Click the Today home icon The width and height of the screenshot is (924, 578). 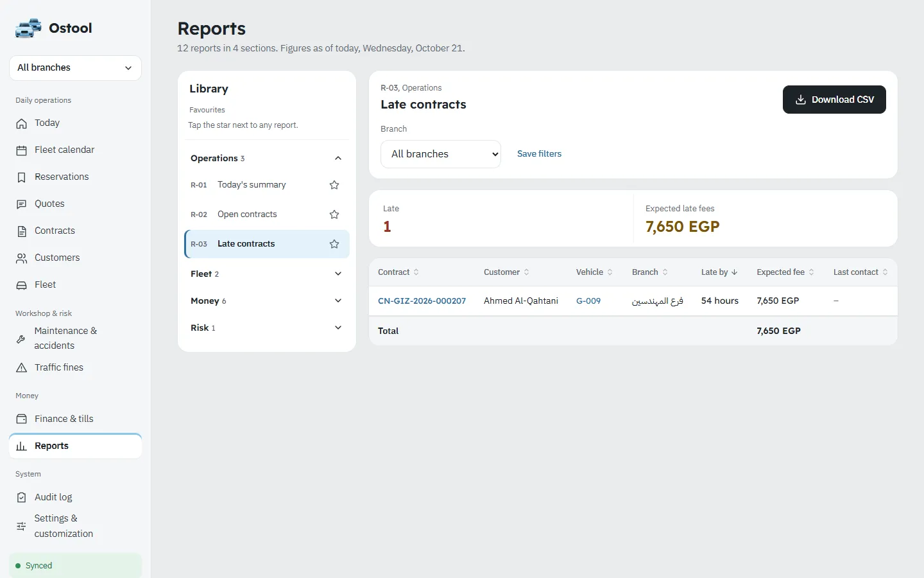pos(22,123)
